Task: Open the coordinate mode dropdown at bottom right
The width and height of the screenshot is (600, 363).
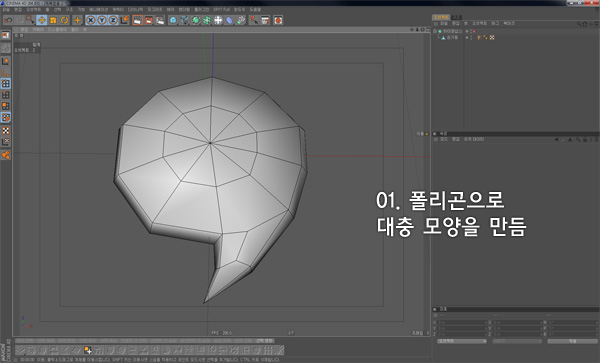Action: (462, 341)
